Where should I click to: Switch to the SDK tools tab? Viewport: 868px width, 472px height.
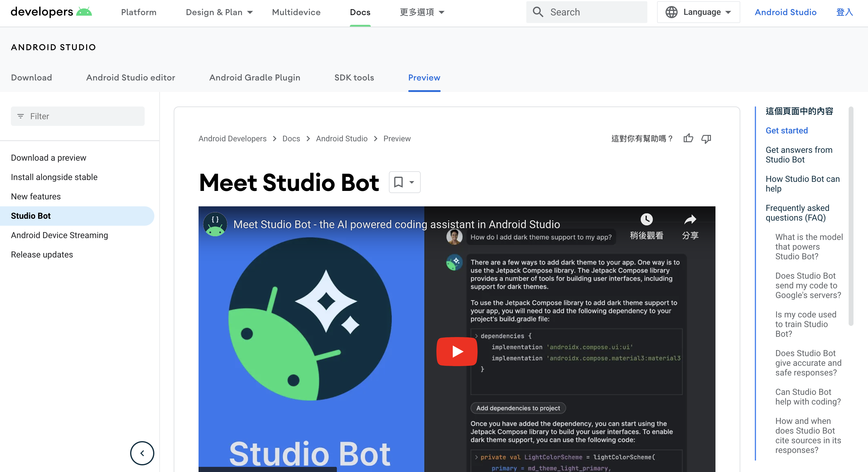[x=354, y=77]
